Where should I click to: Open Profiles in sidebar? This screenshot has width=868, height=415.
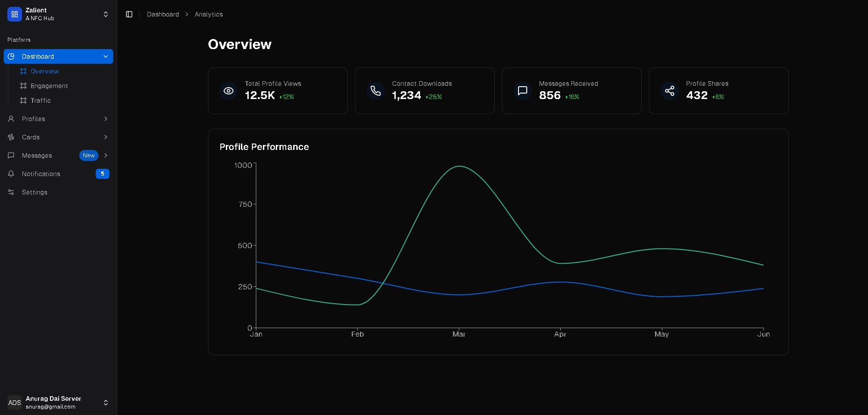point(58,119)
